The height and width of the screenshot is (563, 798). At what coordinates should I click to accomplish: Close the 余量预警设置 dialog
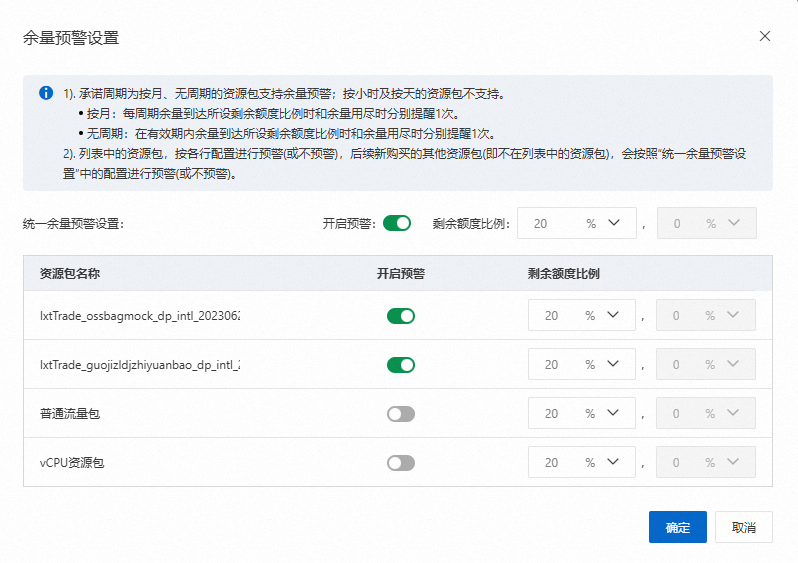click(x=764, y=36)
